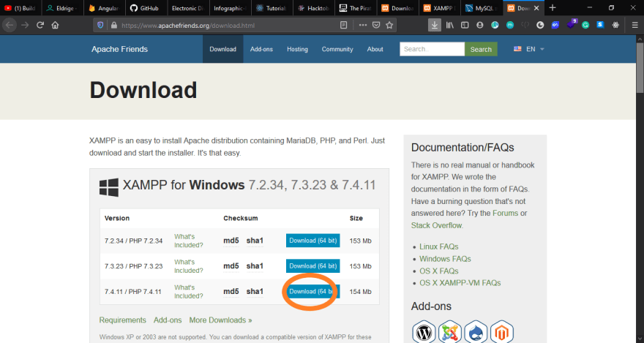
Task: Click the Magento add-on icon
Action: click(501, 332)
